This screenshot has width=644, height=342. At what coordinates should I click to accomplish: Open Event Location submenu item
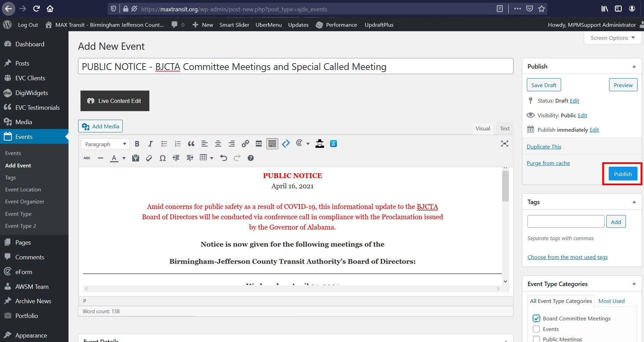[x=23, y=189]
